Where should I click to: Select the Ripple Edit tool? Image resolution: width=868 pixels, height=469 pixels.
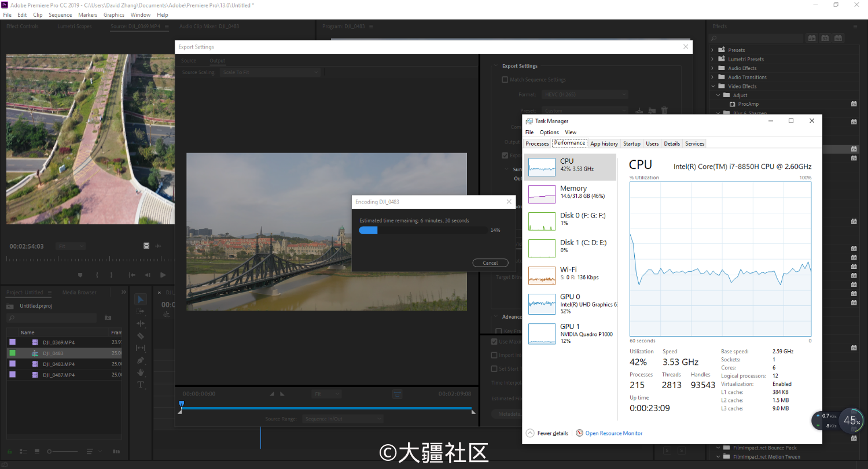click(x=141, y=323)
